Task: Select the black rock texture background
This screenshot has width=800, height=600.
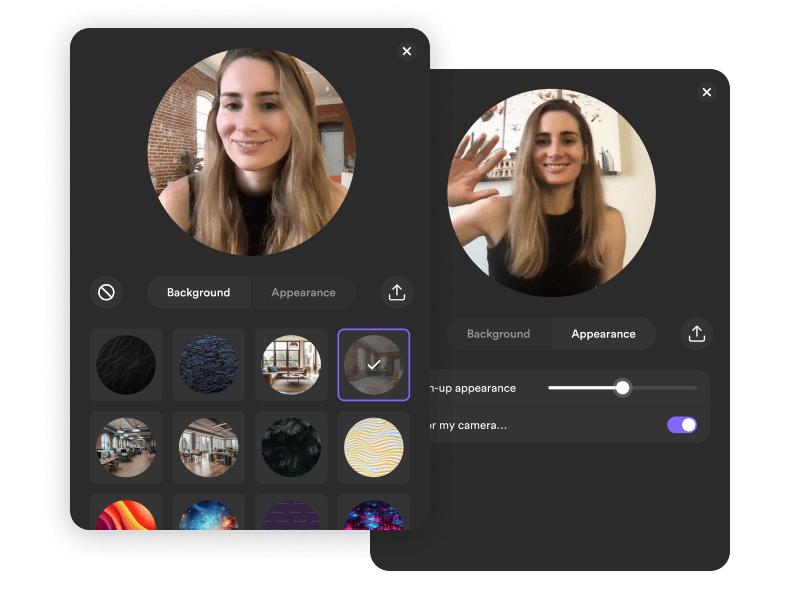Action: (x=126, y=365)
